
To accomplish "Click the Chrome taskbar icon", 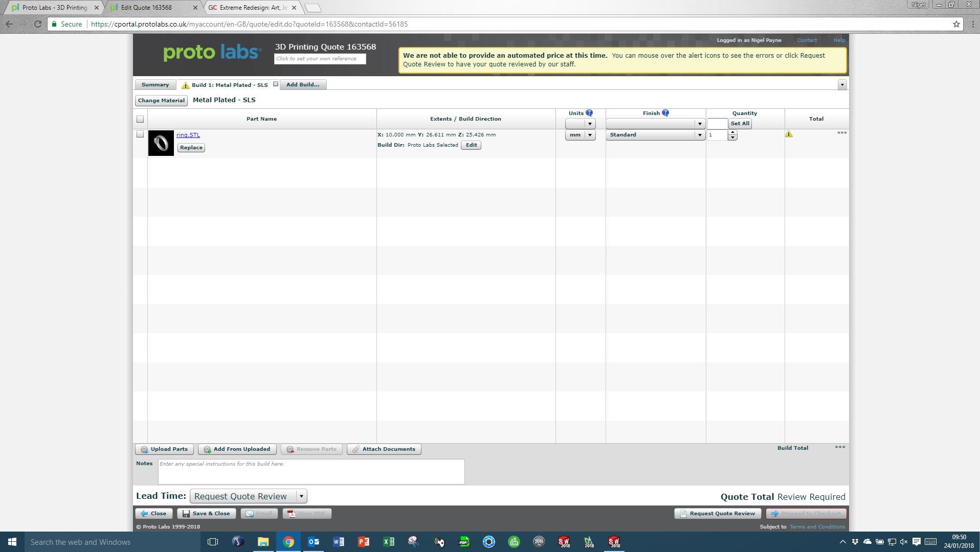I will click(x=288, y=542).
